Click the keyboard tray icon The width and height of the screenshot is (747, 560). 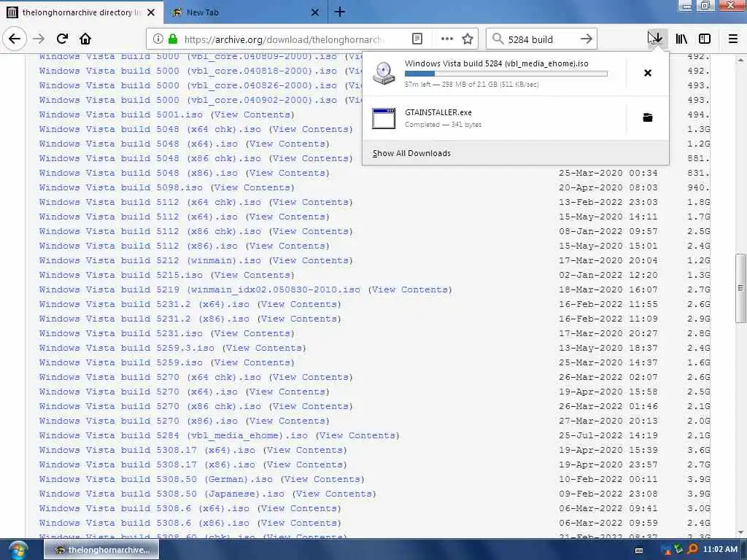pyautogui.click(x=639, y=550)
